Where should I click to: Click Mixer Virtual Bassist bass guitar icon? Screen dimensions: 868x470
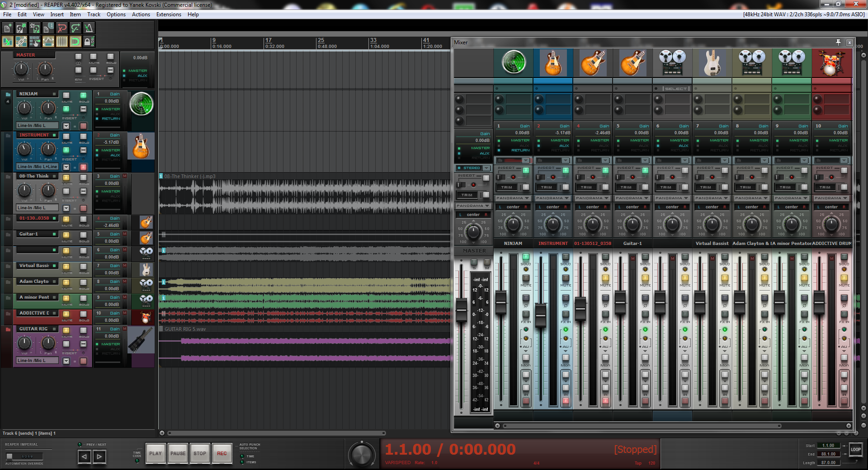point(712,63)
